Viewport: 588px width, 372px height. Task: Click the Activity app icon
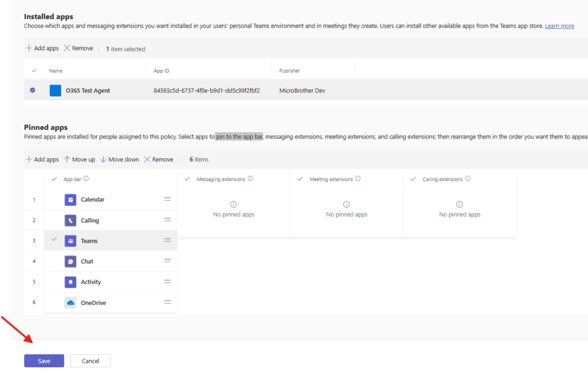pos(71,282)
